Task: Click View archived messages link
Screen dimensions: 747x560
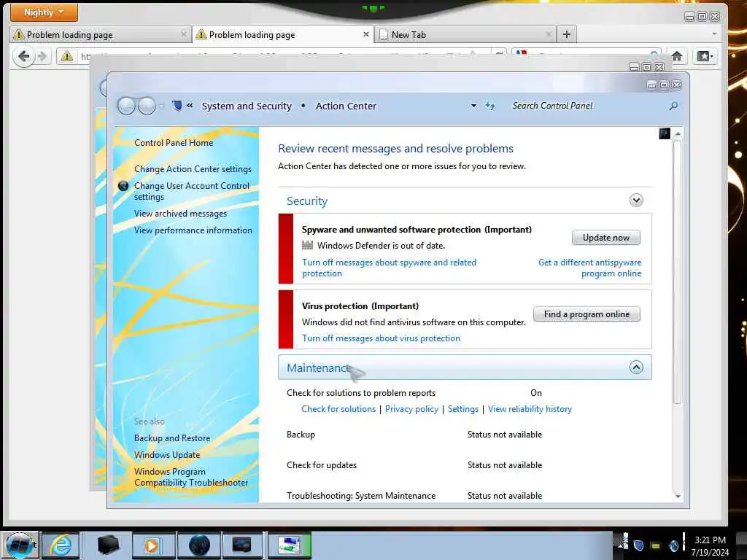Action: pos(180,214)
